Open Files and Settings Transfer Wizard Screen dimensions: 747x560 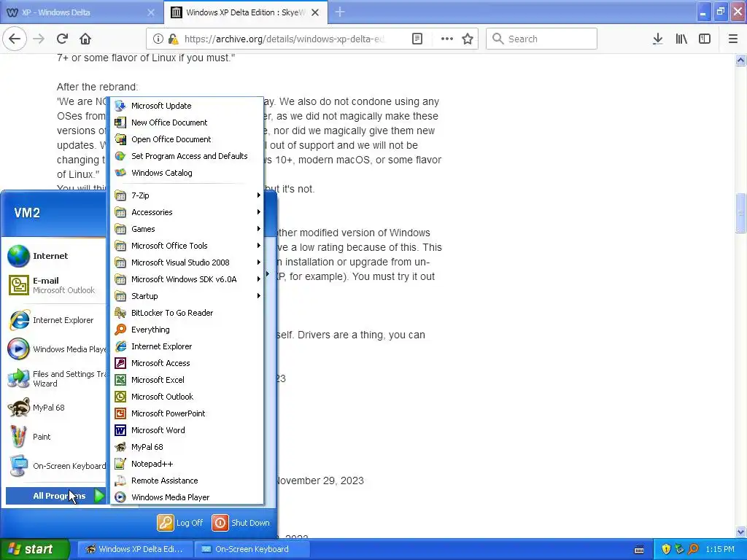(x=55, y=378)
